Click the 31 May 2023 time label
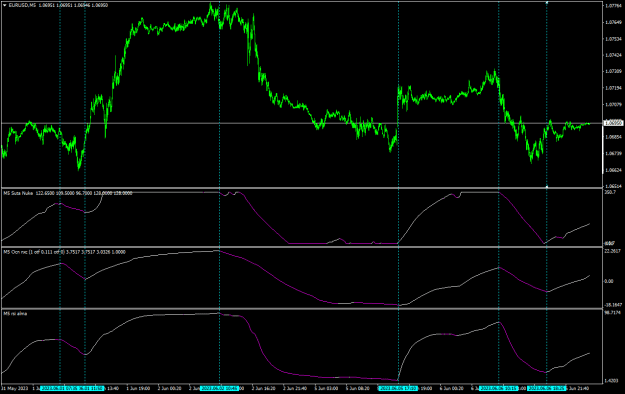This screenshot has width=625, height=394. point(15,388)
